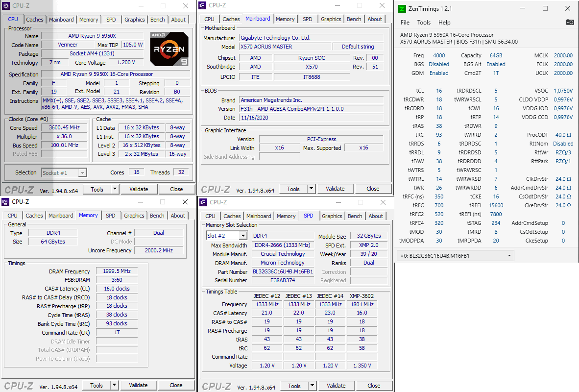Open the ZenTimings File menu
Viewport: 579px width, 392px height.
click(405, 23)
